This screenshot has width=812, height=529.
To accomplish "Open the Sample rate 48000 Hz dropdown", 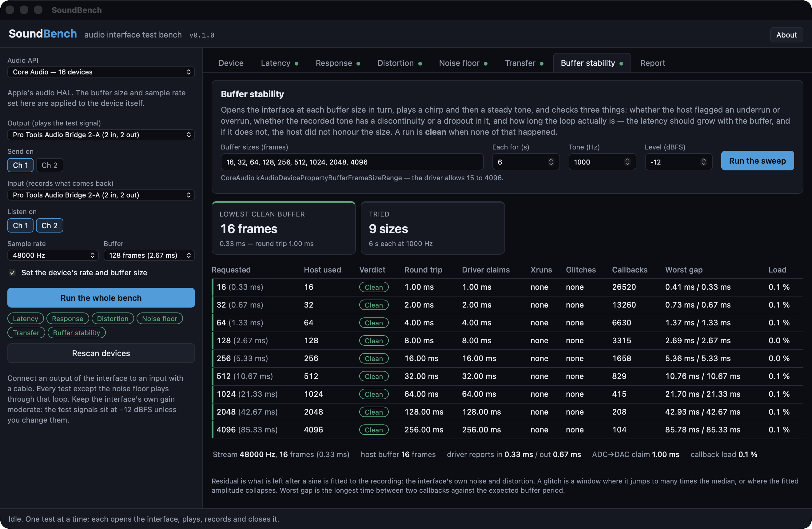I will point(53,255).
